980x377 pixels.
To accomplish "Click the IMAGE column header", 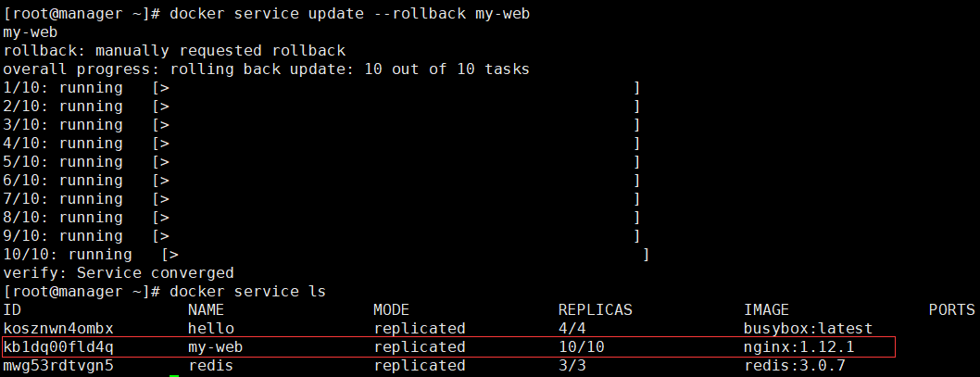I will [x=767, y=309].
